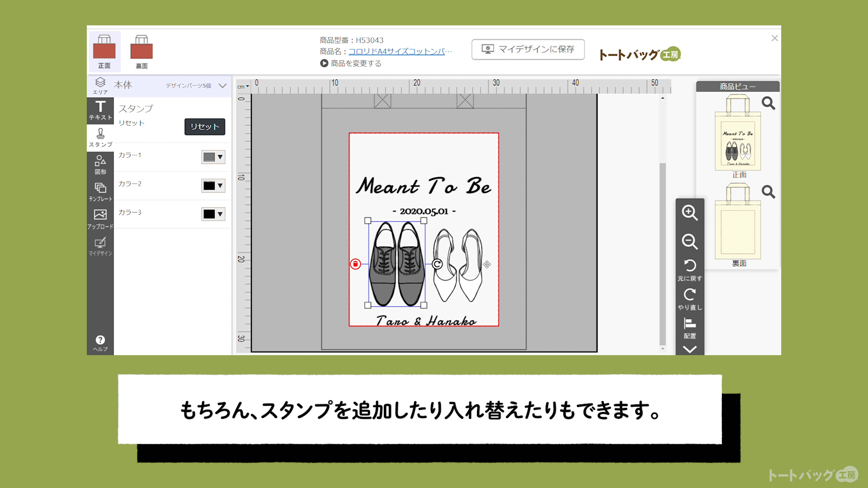The width and height of the screenshot is (868, 488).
Task: Select the 正面 front bag view tab
Action: point(104,52)
